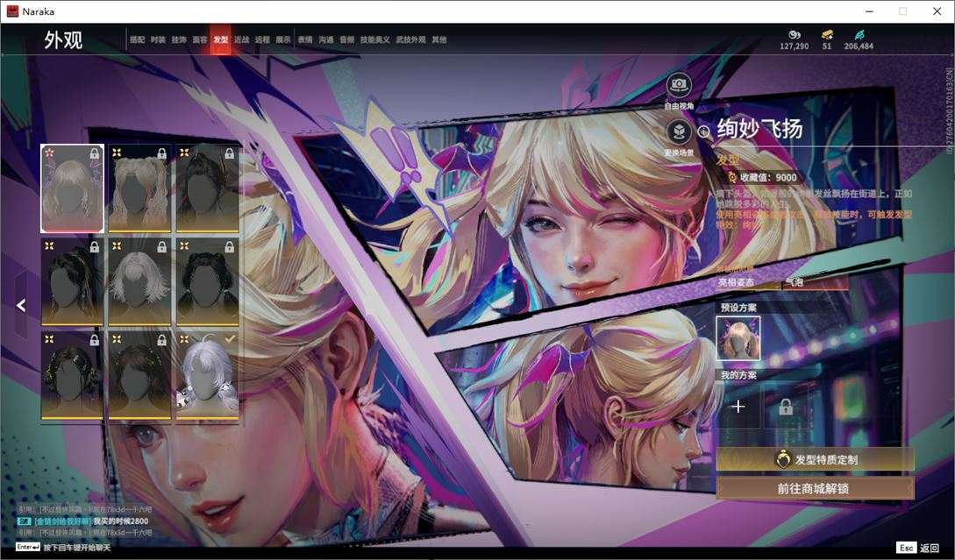Screen dimensions: 955x560
Task: Switch to the 时装 tab
Action: pyautogui.click(x=158, y=39)
